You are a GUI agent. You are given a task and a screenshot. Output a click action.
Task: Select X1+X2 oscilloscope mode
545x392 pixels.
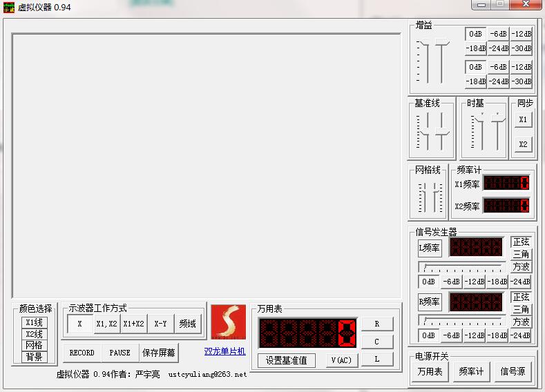pos(133,324)
